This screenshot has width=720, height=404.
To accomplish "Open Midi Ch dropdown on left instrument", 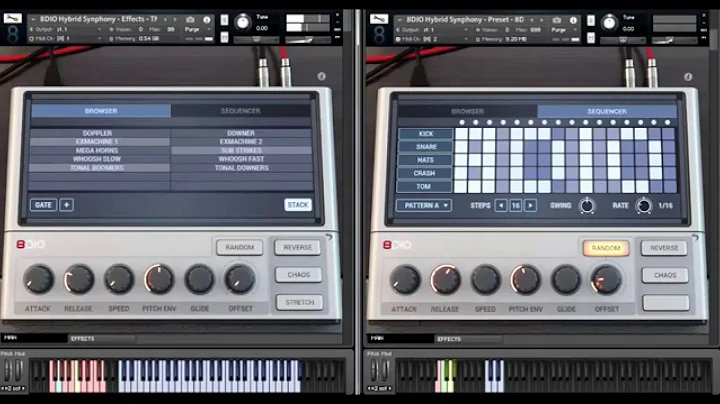I will click(99, 39).
